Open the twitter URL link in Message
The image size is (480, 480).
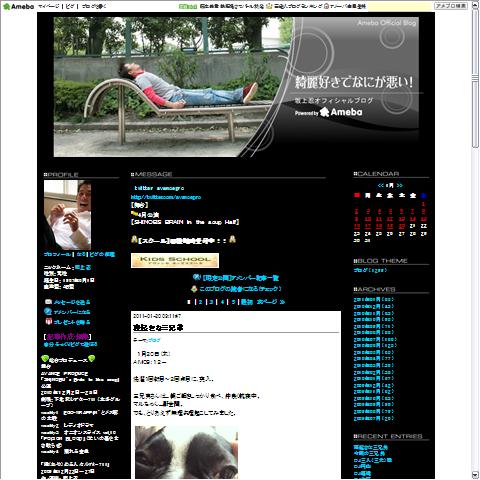click(x=166, y=197)
